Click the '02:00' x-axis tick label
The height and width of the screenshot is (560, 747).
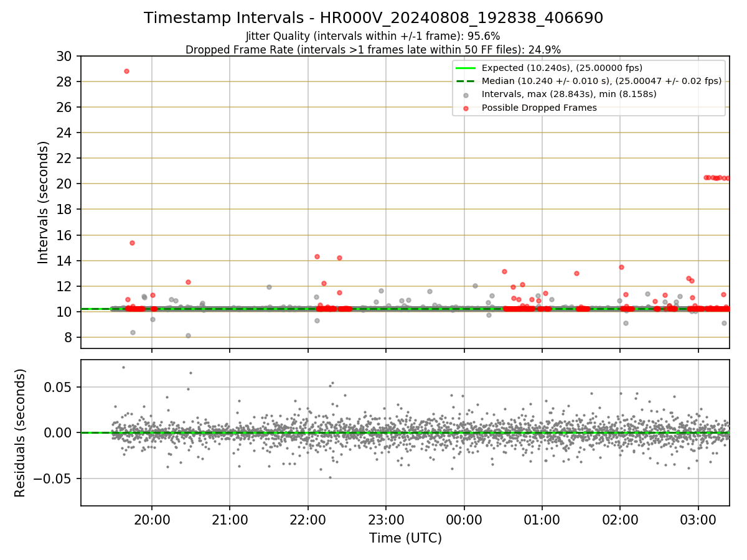coord(620,520)
